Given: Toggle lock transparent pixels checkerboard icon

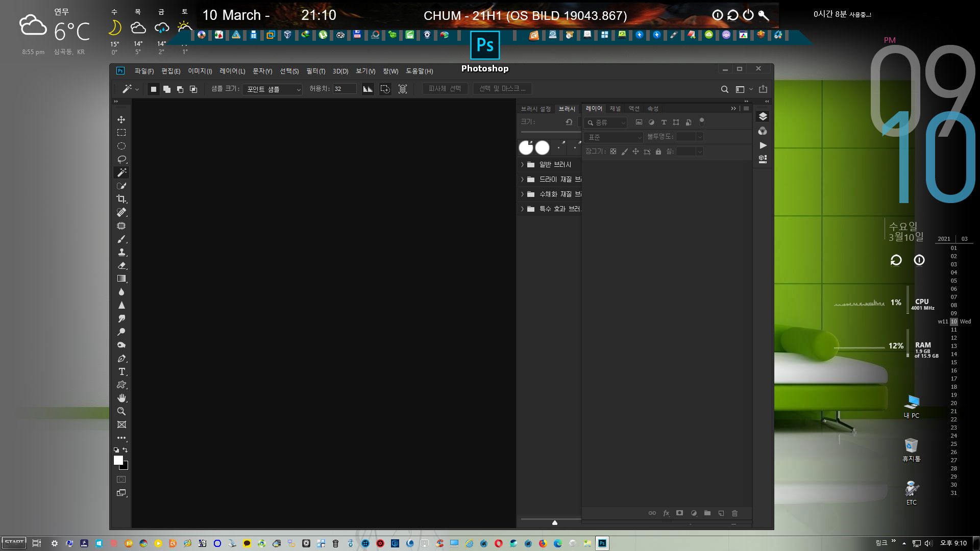Looking at the screenshot, I should tap(613, 152).
